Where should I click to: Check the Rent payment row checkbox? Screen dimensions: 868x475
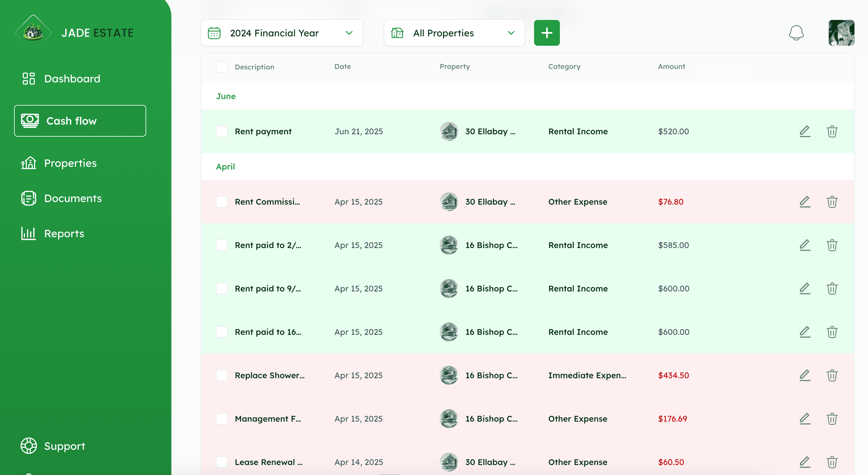(222, 131)
